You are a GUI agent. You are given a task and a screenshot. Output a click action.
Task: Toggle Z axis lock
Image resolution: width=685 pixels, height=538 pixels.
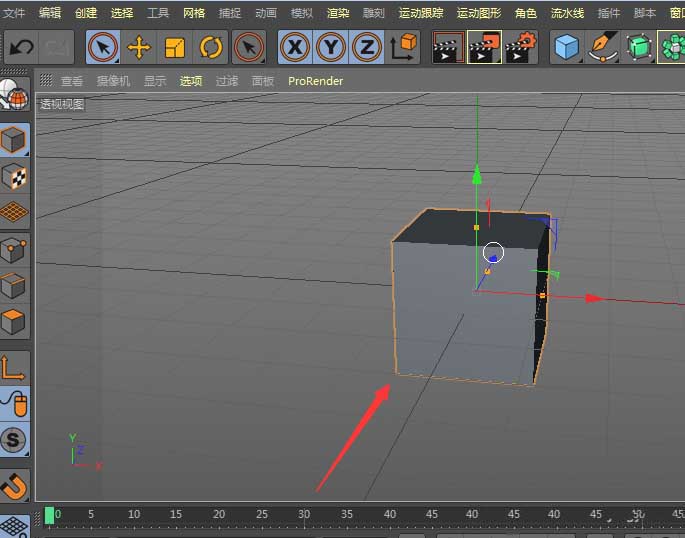coord(367,47)
